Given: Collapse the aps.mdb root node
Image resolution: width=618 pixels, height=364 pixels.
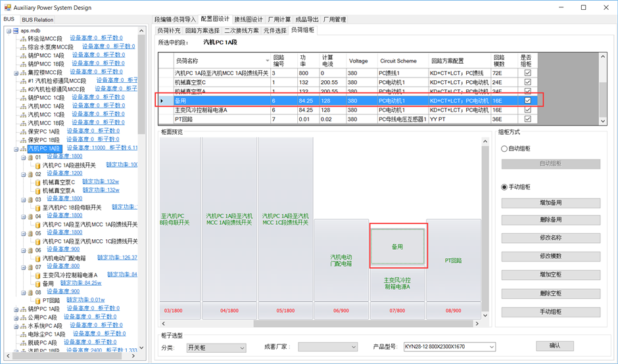Looking at the screenshot, I should pyautogui.click(x=9, y=31).
